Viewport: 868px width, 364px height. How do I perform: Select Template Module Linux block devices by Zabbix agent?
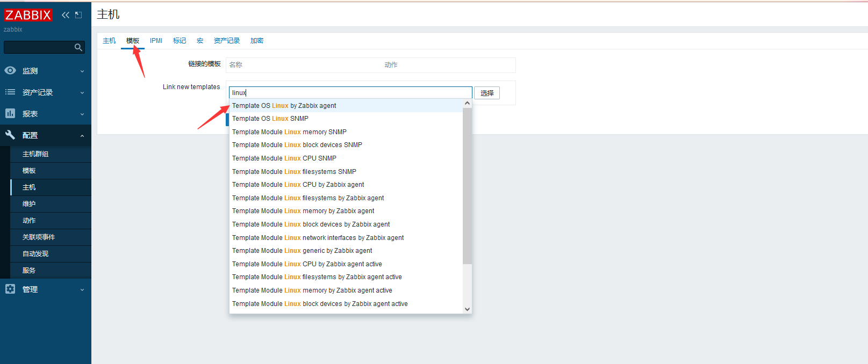click(x=346, y=224)
